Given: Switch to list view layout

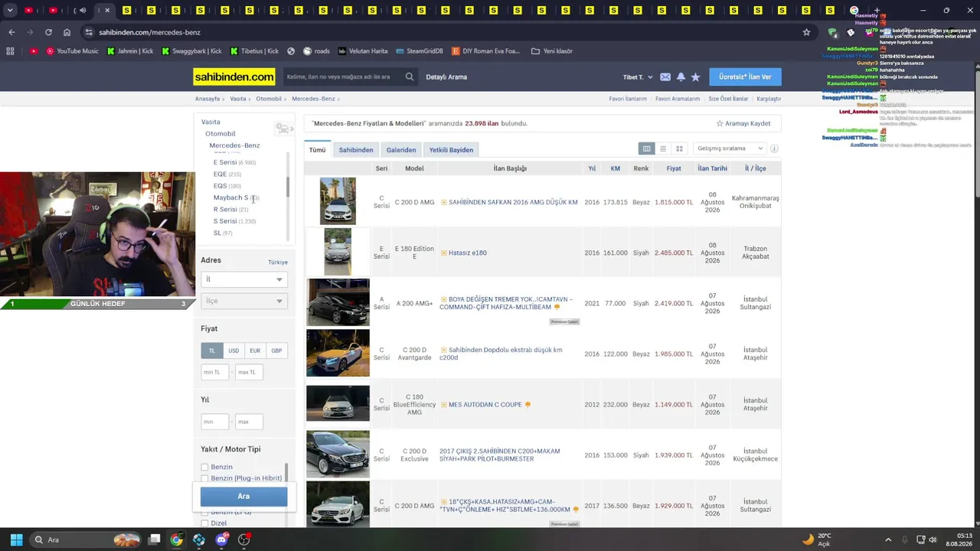Looking at the screenshot, I should pyautogui.click(x=663, y=148).
